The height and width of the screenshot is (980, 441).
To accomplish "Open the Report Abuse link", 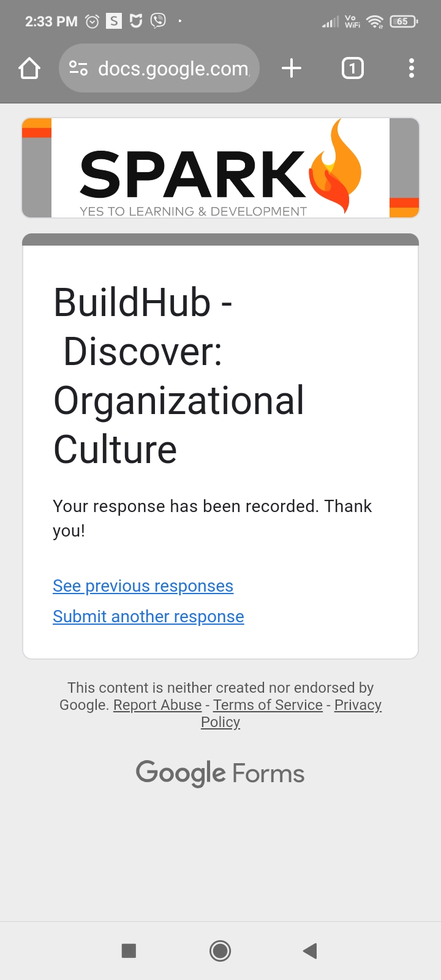I will 157,705.
